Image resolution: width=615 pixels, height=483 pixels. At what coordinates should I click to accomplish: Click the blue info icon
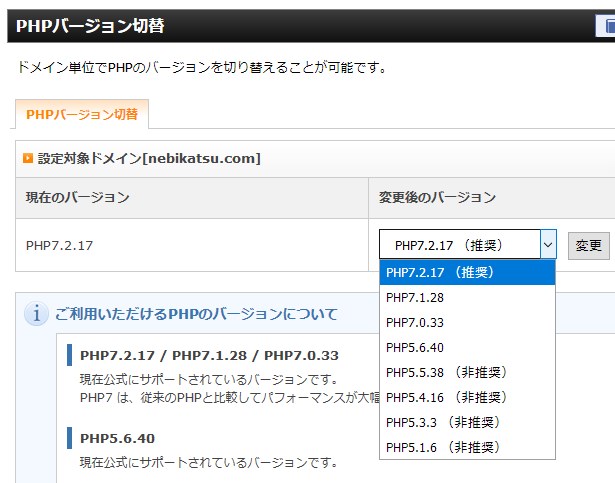[36, 314]
